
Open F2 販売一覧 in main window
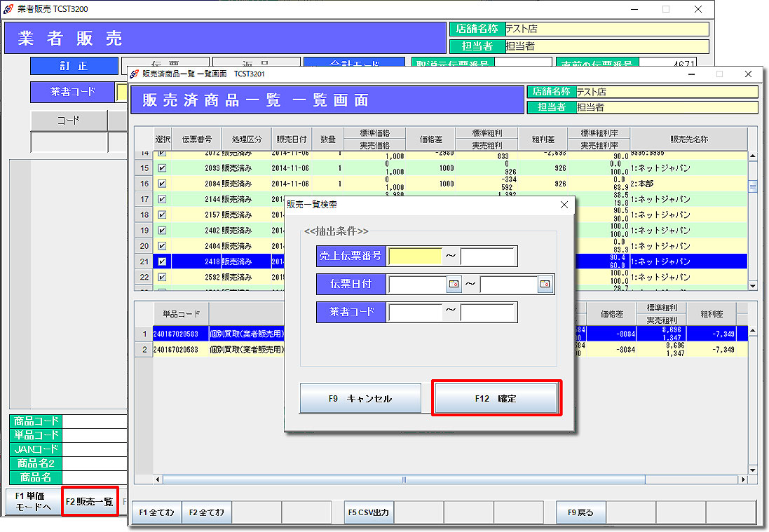pyautogui.click(x=89, y=502)
